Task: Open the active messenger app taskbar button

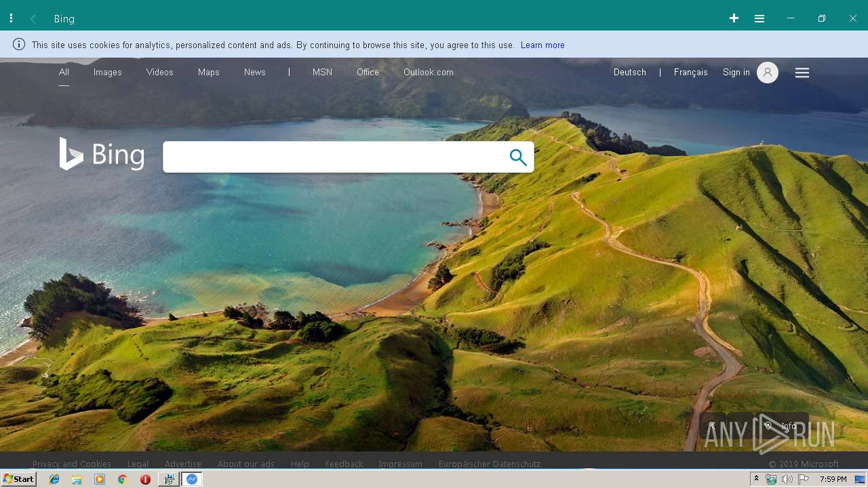Action: (x=192, y=479)
